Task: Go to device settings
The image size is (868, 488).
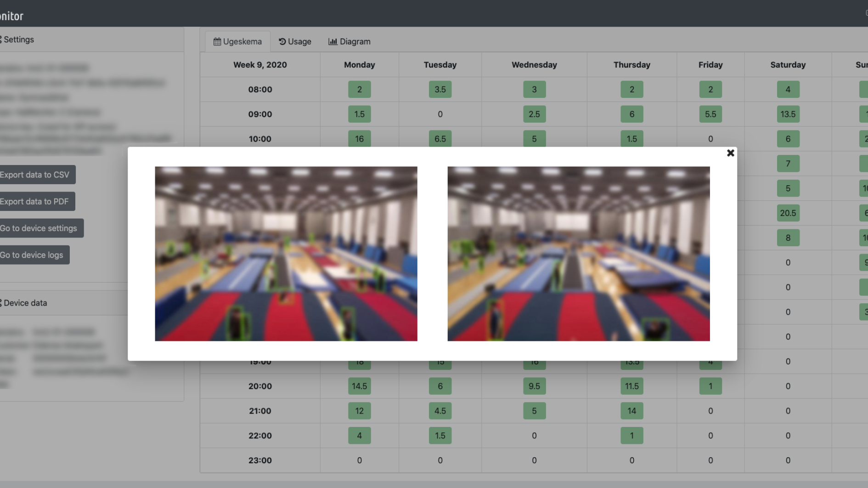Action: coord(39,228)
